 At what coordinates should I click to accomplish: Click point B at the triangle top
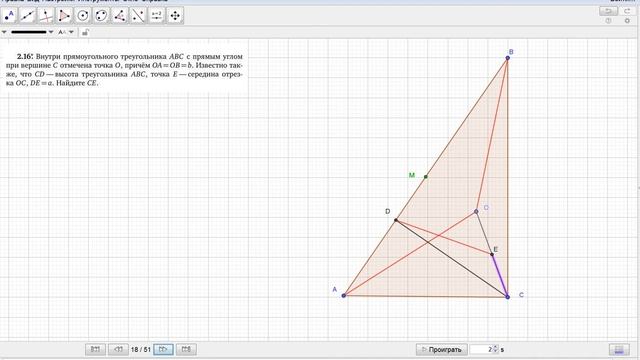coord(507,58)
